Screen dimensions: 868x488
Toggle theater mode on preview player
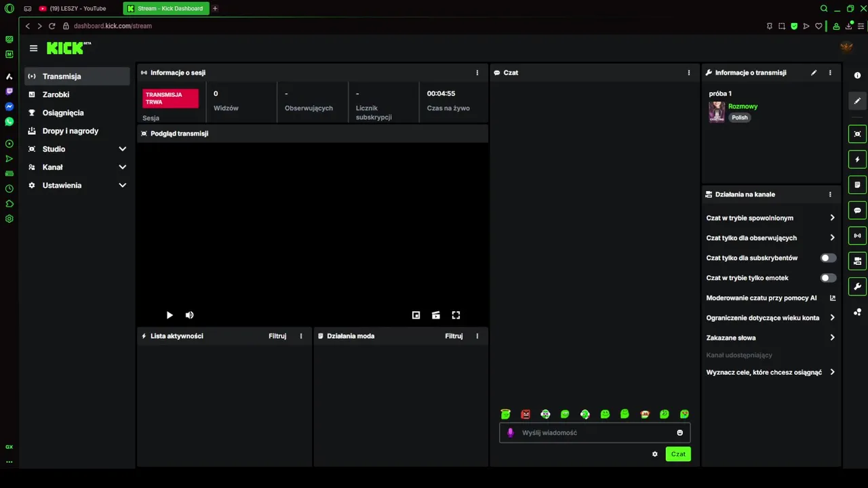(x=436, y=315)
